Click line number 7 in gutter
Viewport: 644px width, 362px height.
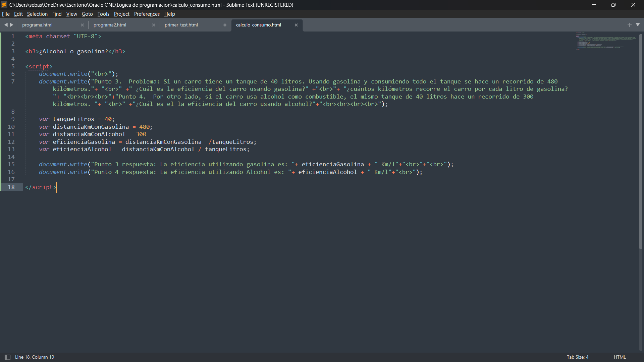tap(13, 81)
